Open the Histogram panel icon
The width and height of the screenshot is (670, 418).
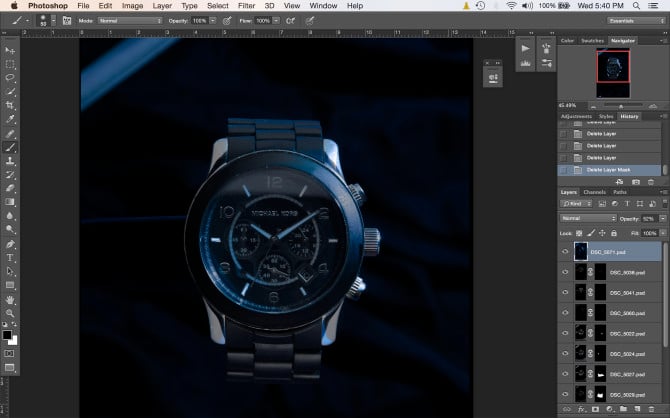(x=526, y=63)
